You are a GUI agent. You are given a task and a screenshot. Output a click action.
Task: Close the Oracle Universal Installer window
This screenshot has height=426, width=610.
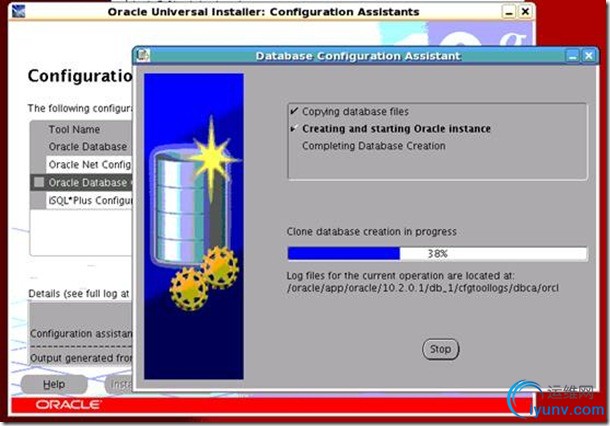pos(525,12)
